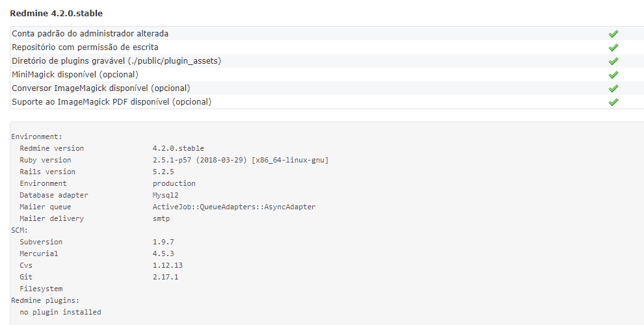Click the 'Redmine plugins:' section label

45,300
